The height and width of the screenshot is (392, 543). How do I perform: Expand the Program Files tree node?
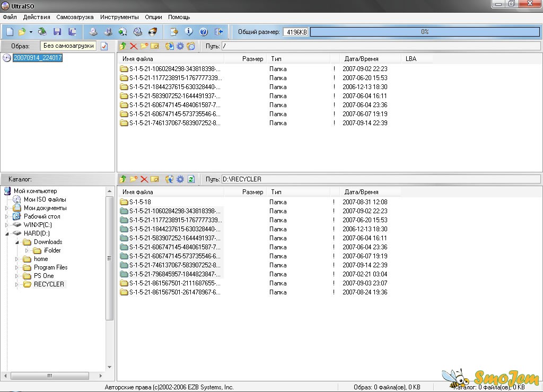16,267
